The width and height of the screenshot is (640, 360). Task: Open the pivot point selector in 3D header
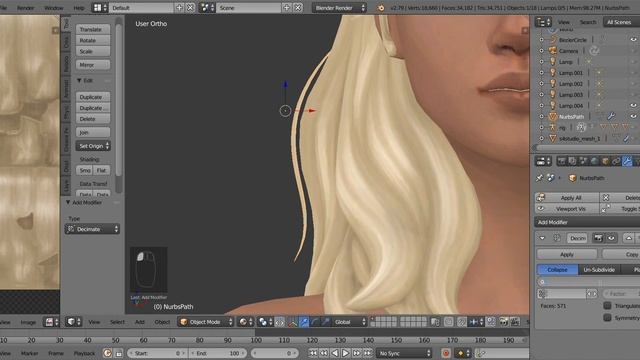(x=266, y=322)
